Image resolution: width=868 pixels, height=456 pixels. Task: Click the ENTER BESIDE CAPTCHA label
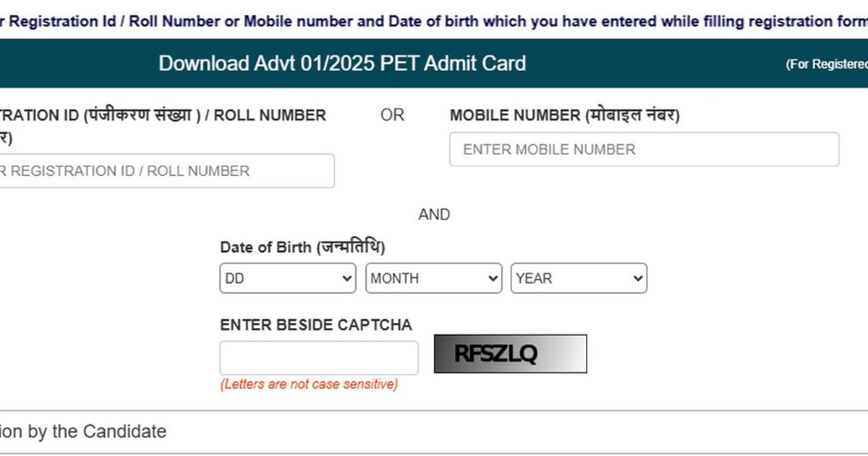316,325
